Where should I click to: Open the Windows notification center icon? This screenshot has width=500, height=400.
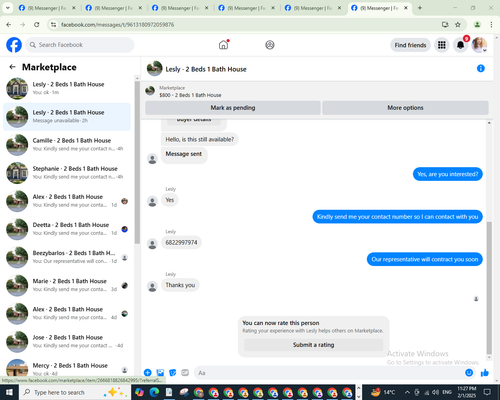point(487,392)
